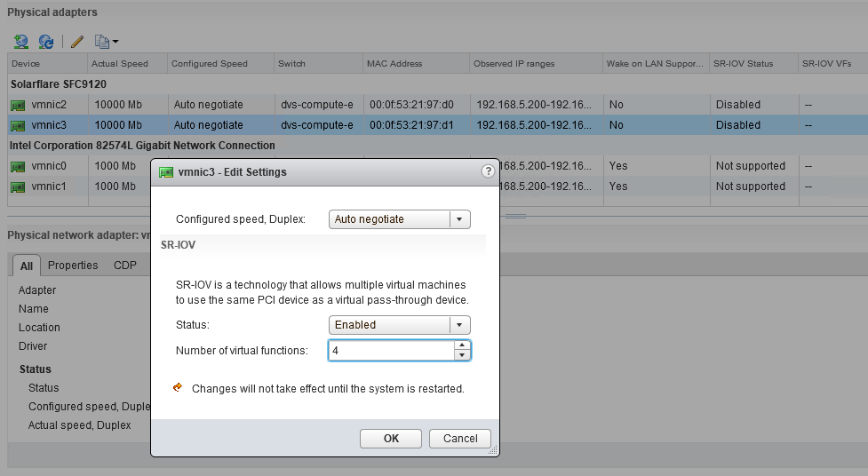Open the Configured speed, Duplex dropdown
The image size is (868, 476).
[x=400, y=219]
